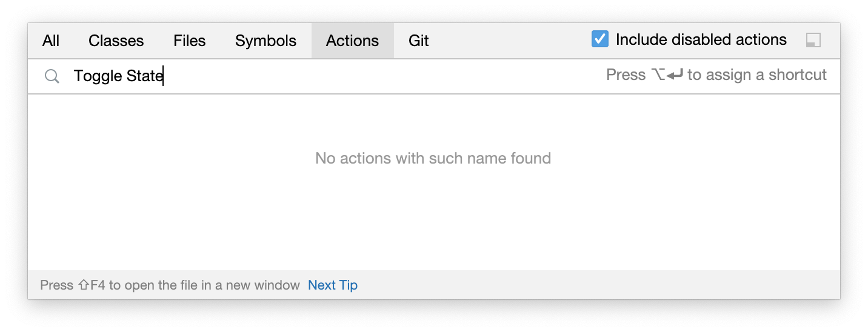868x332 pixels.
Task: Open the Classes tab
Action: (116, 41)
